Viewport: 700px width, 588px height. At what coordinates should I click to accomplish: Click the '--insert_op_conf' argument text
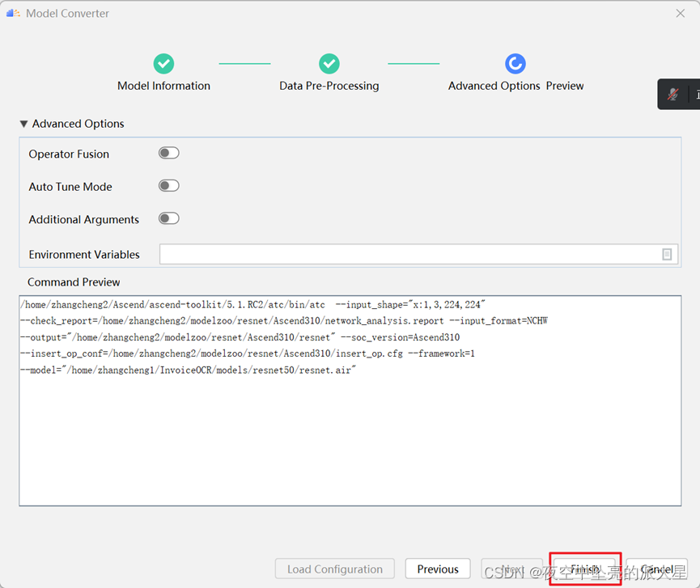pyautogui.click(x=211, y=353)
